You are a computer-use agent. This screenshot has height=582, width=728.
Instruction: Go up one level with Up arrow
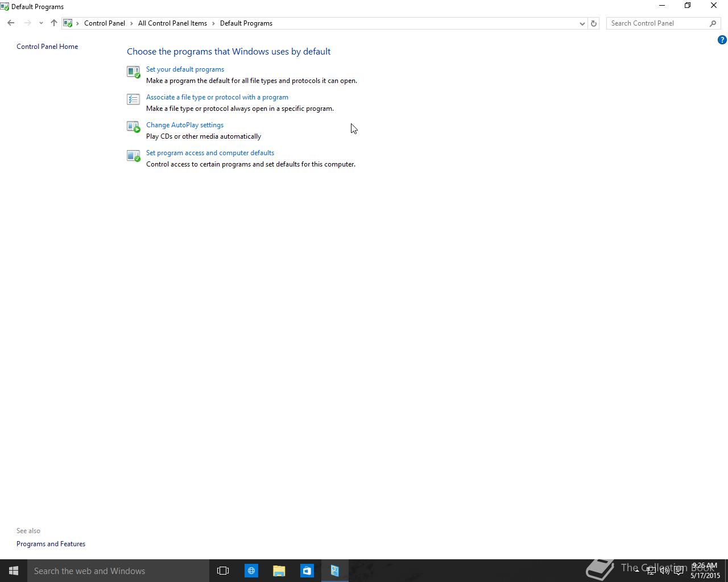pos(54,23)
